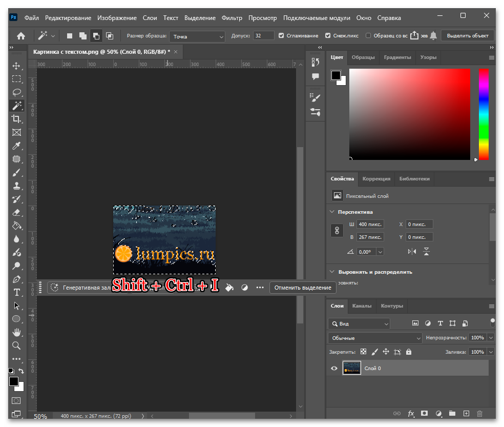Toggle the width-height link button
Image resolution: width=504 pixels, height=427 pixels.
point(337,230)
